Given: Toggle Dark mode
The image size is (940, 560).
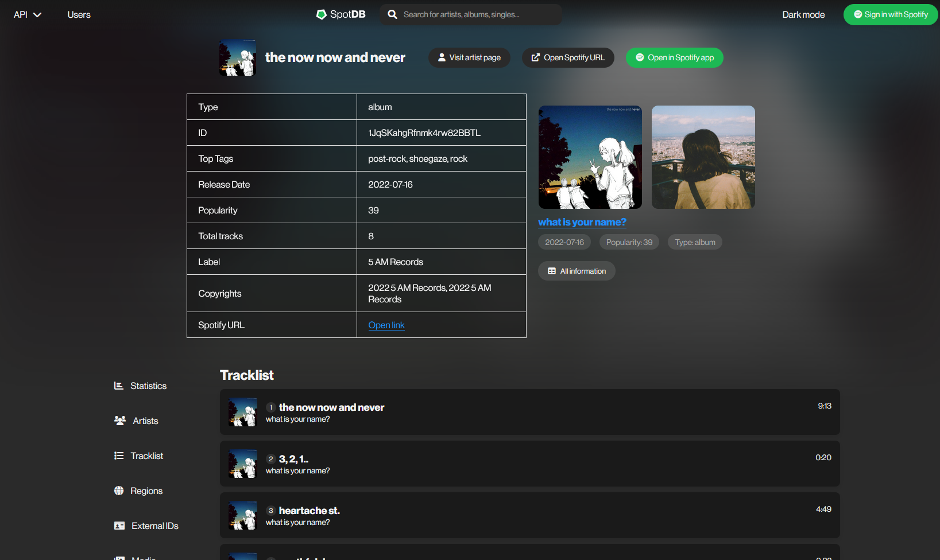Looking at the screenshot, I should click(803, 14).
